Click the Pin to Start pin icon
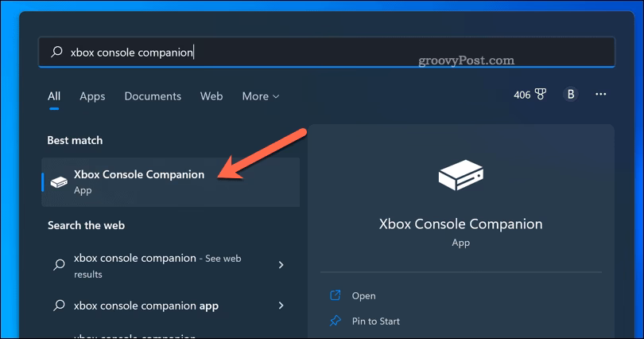644x339 pixels. 336,321
